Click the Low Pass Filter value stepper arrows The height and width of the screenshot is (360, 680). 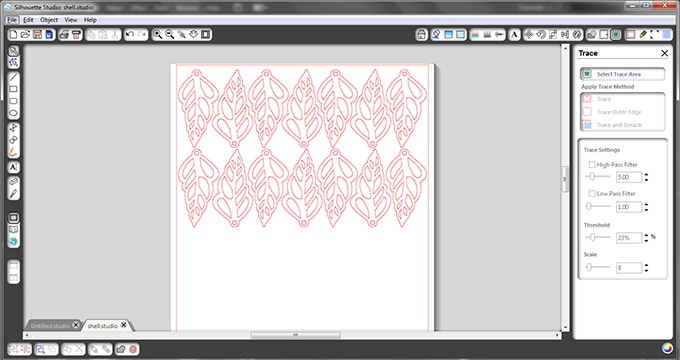point(646,207)
